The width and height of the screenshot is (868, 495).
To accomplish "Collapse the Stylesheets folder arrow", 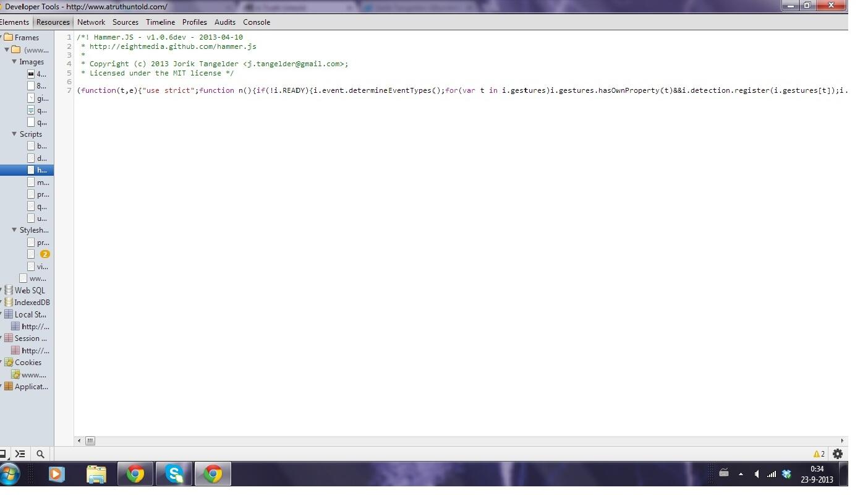I will coord(14,230).
